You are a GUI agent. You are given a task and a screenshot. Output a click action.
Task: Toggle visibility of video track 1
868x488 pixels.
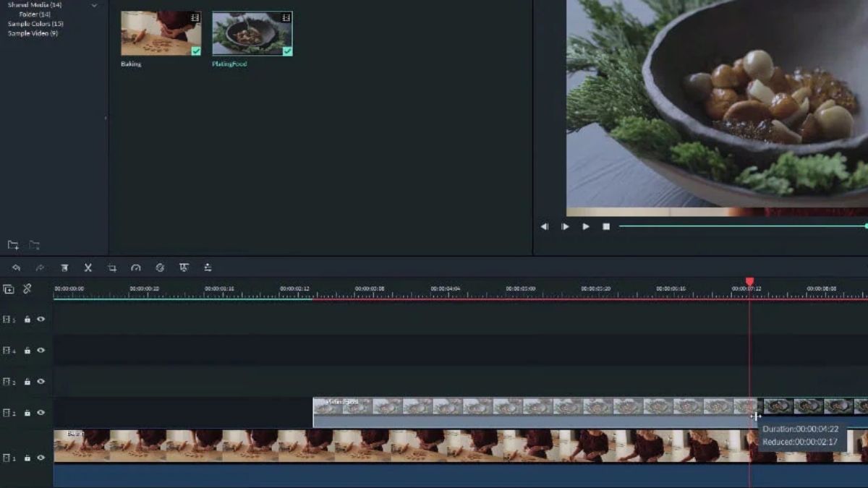coord(41,456)
